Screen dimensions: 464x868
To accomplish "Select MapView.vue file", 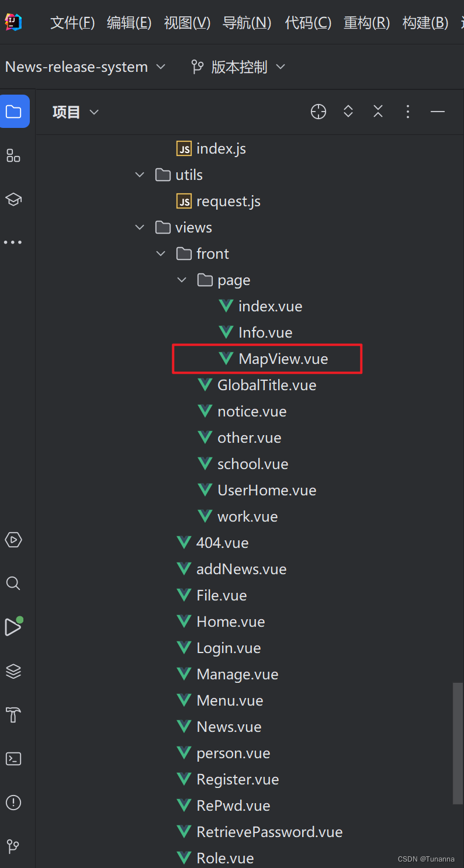I will click(x=283, y=359).
